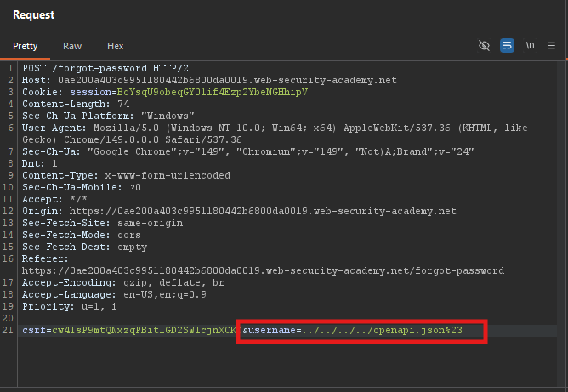Viewport: 568px width, 392px height.
Task: Click the POST /forgot-password HTTP/2 line
Action: (105, 68)
